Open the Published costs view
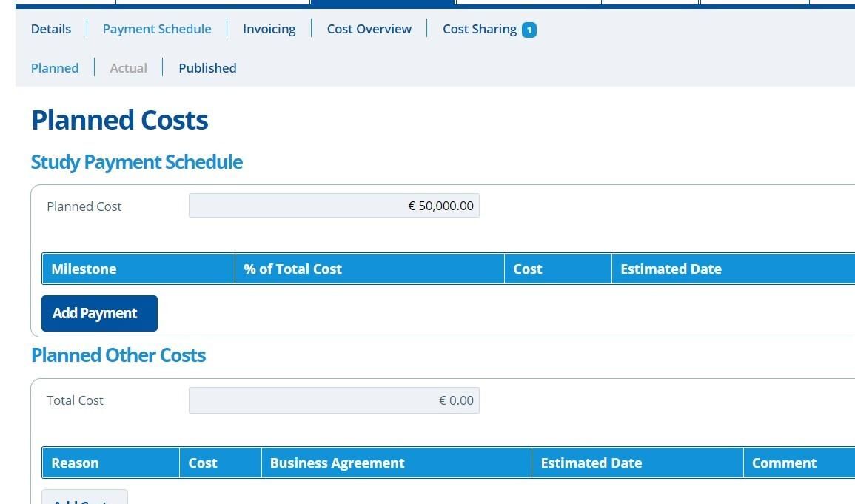Viewport: 855px width, 504px height. [207, 68]
